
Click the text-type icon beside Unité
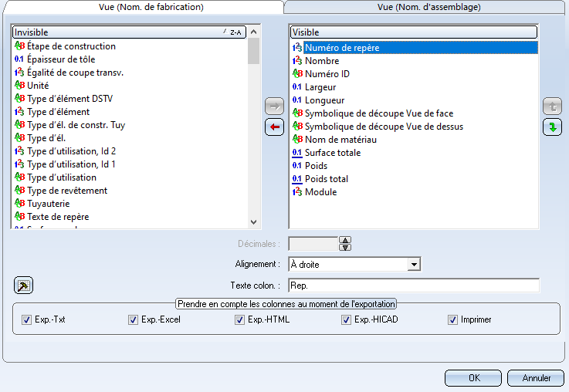(19, 85)
